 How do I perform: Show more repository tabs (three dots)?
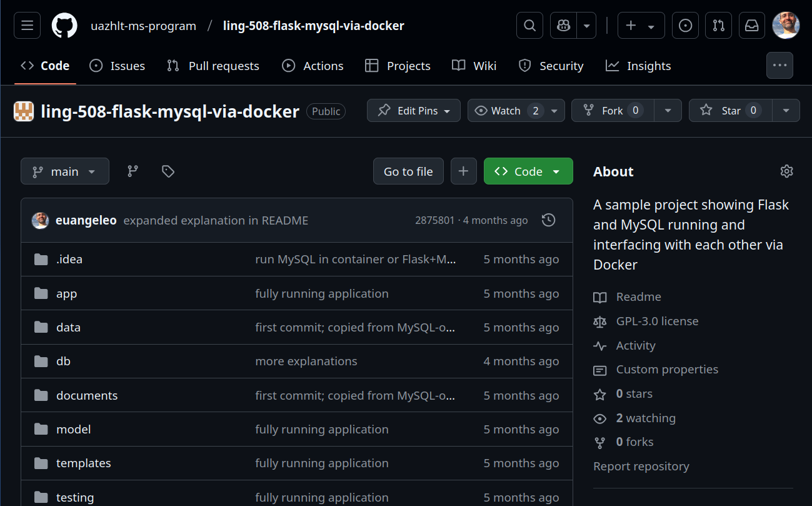pos(779,65)
